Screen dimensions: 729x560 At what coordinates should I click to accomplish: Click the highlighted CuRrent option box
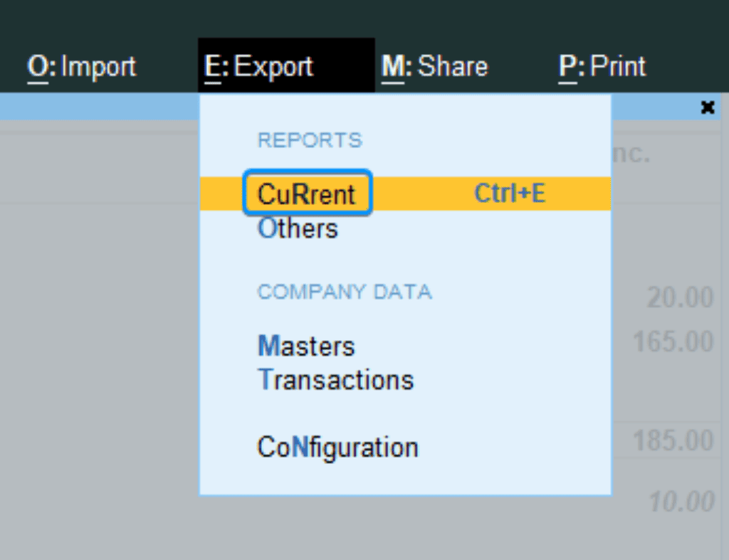click(308, 192)
